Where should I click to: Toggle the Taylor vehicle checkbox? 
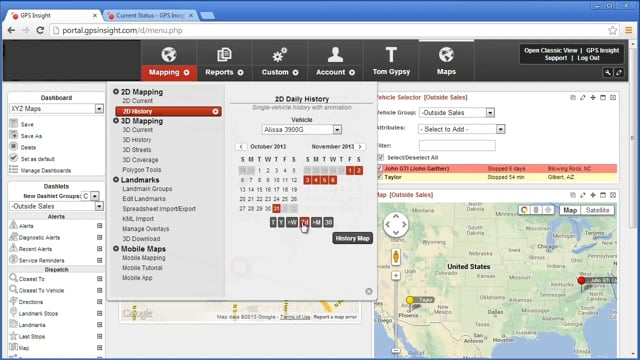tap(380, 177)
